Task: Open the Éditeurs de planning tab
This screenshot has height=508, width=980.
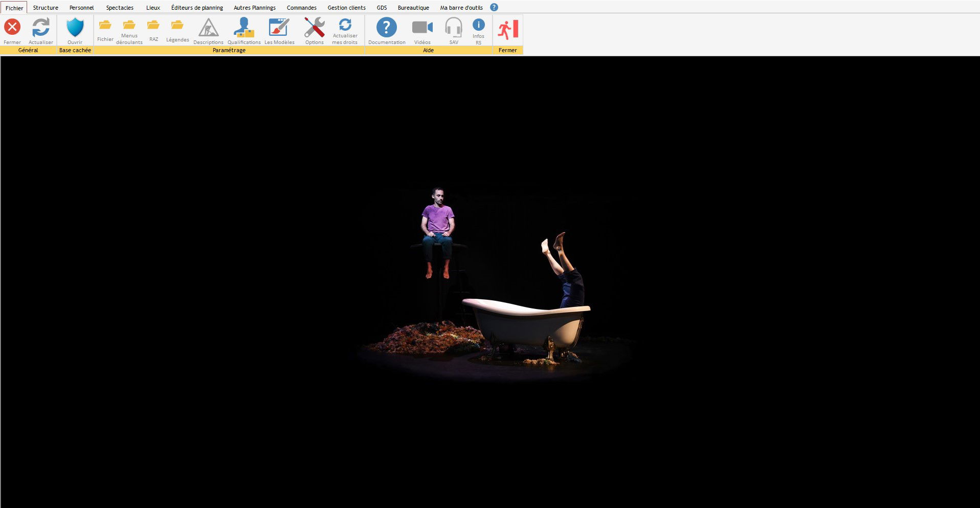Action: [x=197, y=8]
